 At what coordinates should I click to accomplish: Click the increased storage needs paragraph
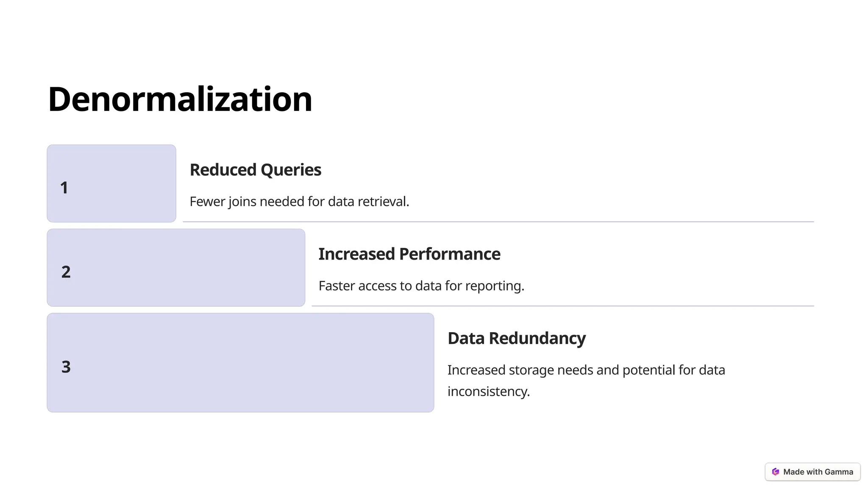click(586, 380)
